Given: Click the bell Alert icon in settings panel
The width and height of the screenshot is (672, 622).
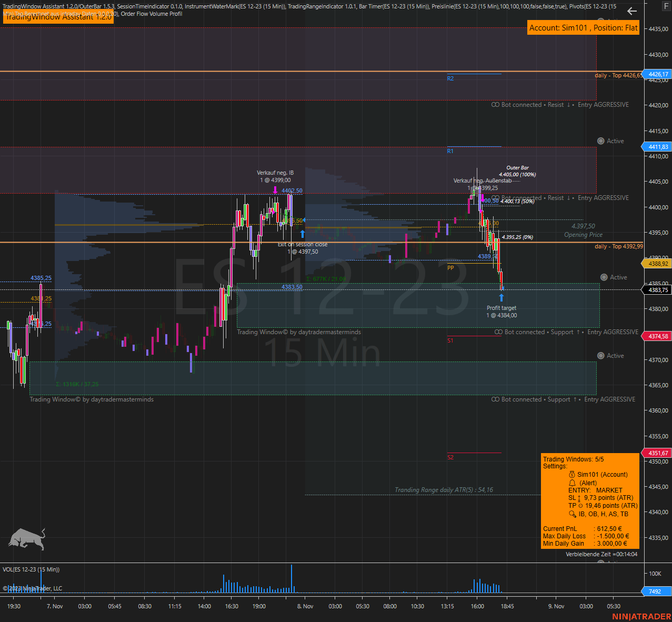Looking at the screenshot, I should pyautogui.click(x=572, y=483).
